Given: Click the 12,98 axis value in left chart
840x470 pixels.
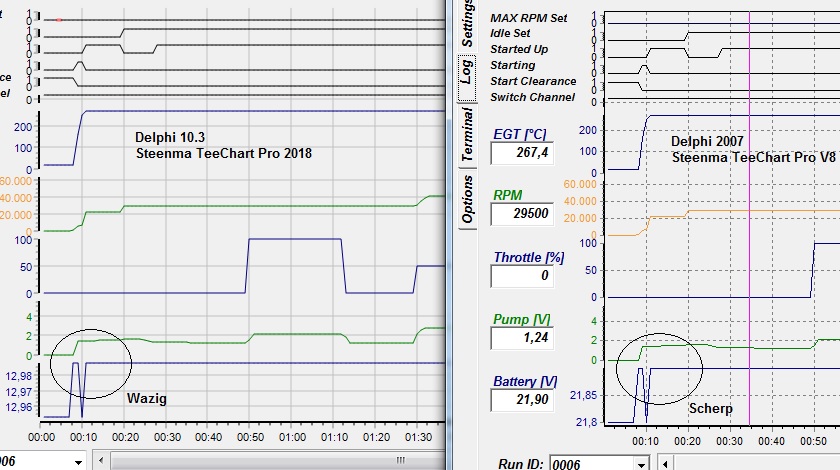Looking at the screenshot, I should [19, 376].
